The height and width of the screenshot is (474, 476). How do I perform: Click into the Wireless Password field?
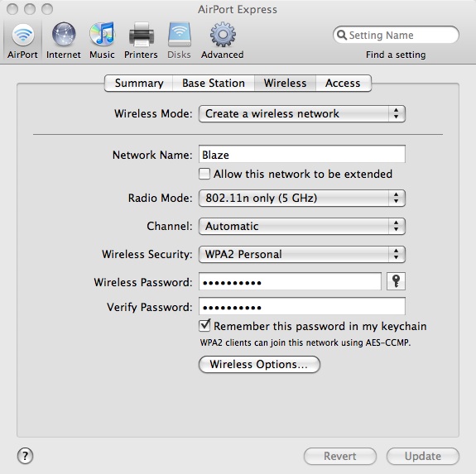(290, 281)
